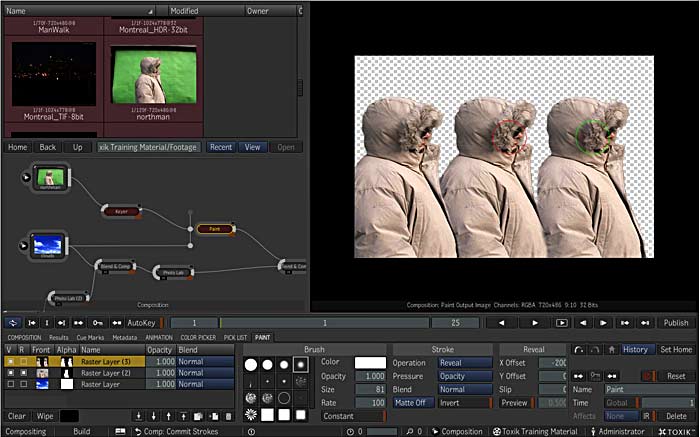Click the play forward button in transport
Screen dimensions: 700x437
[535, 323]
